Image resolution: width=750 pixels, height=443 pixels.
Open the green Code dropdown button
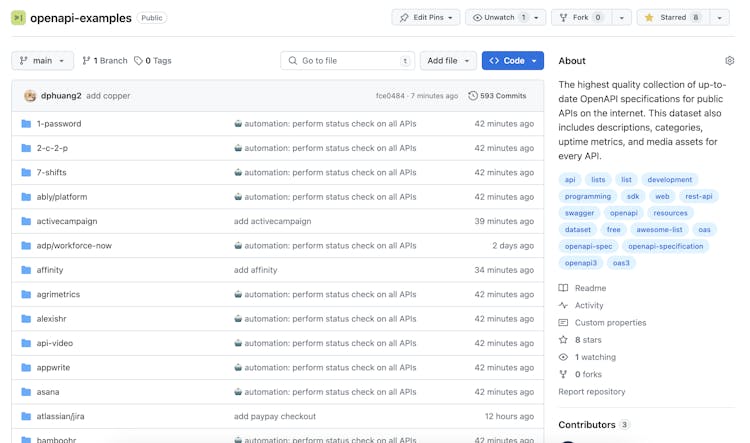point(513,61)
